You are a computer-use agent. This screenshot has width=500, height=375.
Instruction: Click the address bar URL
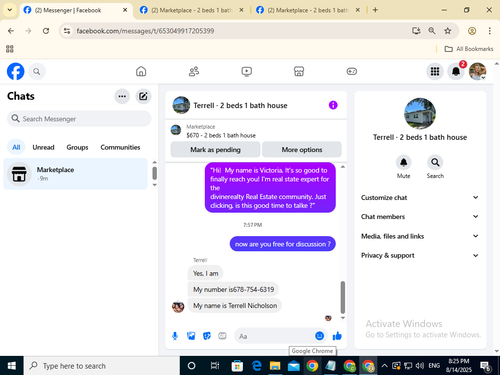tap(145, 31)
